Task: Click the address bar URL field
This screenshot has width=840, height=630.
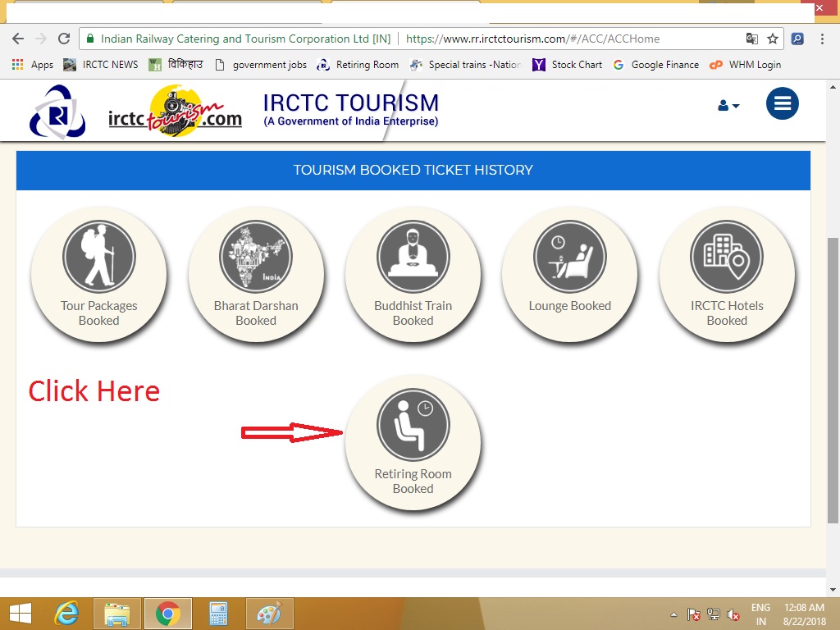Action: click(533, 39)
